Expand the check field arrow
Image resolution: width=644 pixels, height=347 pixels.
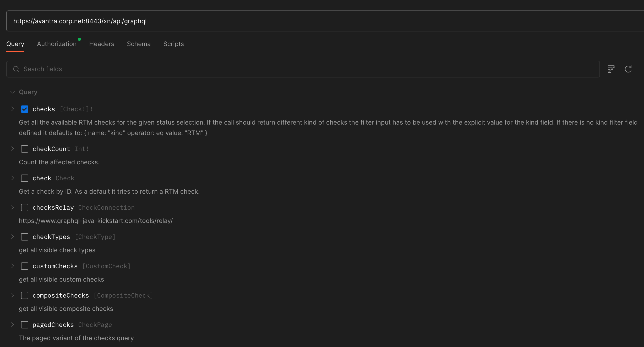(x=12, y=178)
